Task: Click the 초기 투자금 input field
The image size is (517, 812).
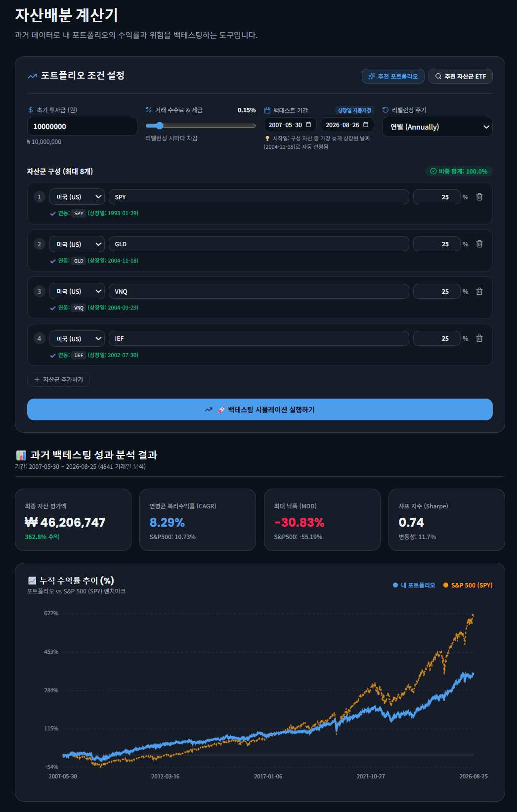Action: [82, 126]
